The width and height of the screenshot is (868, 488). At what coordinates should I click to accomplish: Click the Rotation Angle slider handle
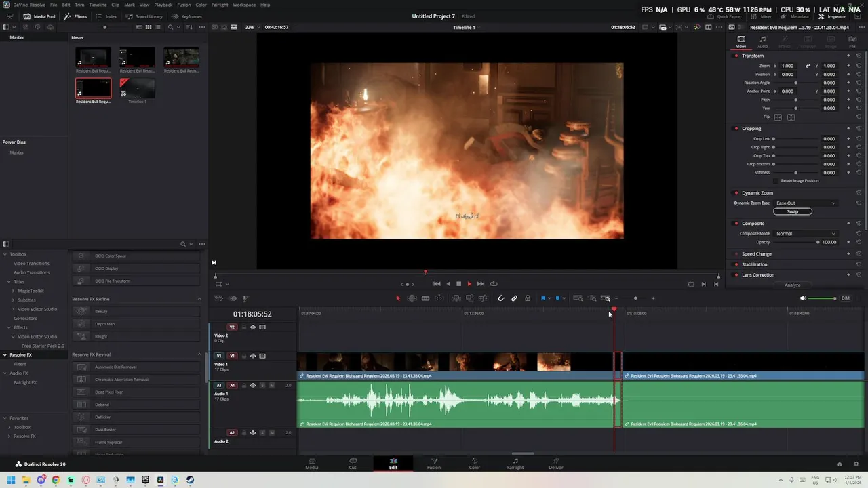795,83
